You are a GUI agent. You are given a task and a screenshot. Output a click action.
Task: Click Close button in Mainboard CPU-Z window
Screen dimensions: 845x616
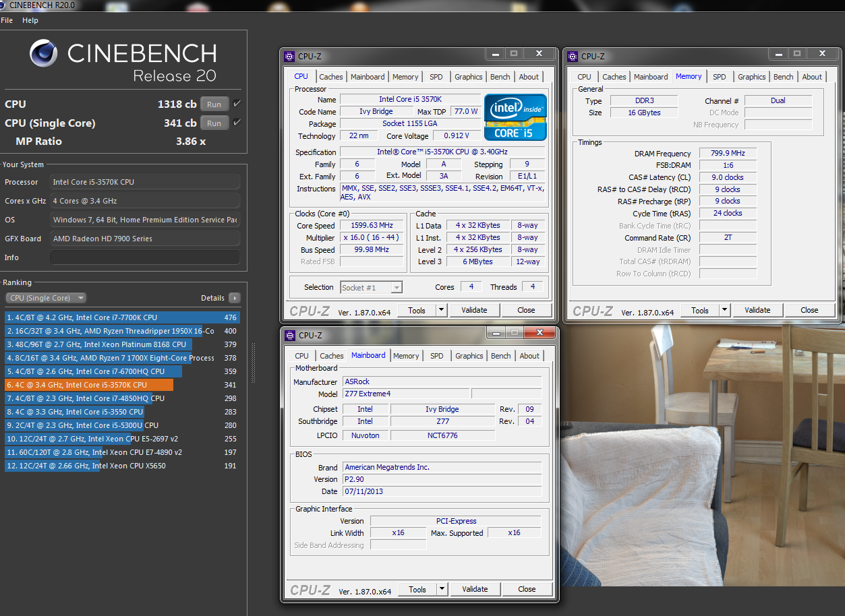pos(527,589)
